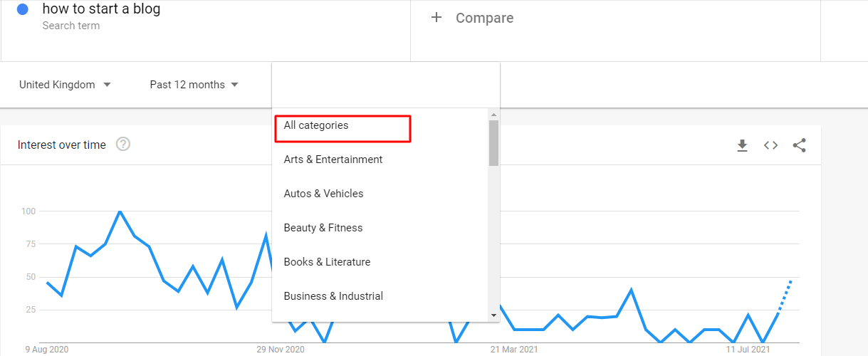The image size is (868, 356).
Task: Edit the how to start a blog search term
Action: coord(101,9)
